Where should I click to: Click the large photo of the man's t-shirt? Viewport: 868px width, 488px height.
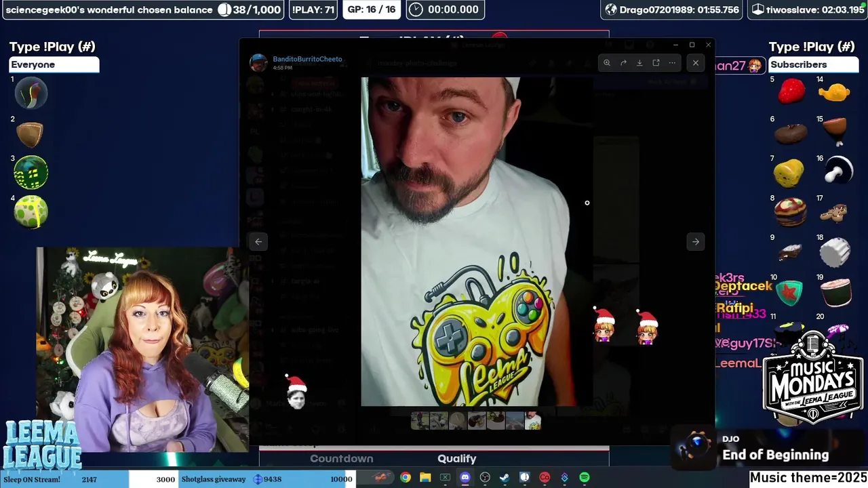477,241
